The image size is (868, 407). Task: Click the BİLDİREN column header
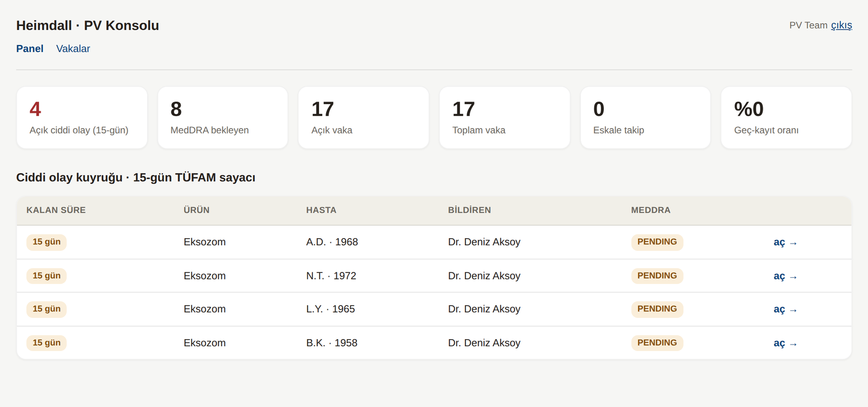469,210
